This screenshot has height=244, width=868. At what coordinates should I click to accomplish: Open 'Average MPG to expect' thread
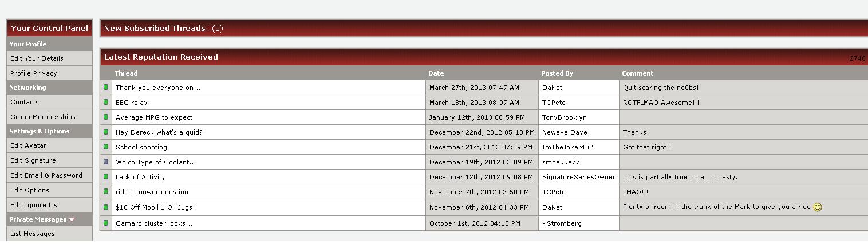click(154, 117)
